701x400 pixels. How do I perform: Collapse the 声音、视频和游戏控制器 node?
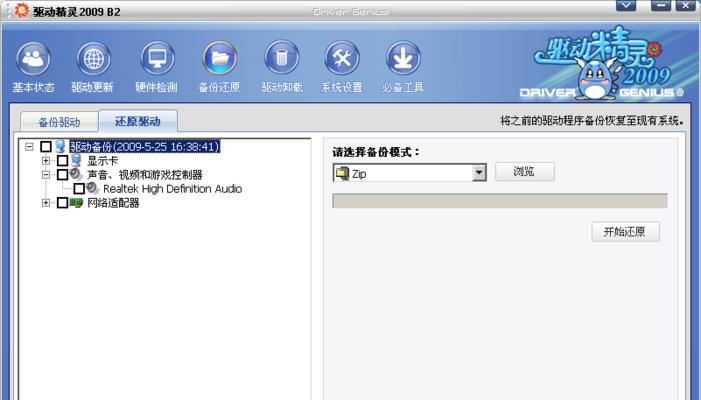pyautogui.click(x=46, y=175)
